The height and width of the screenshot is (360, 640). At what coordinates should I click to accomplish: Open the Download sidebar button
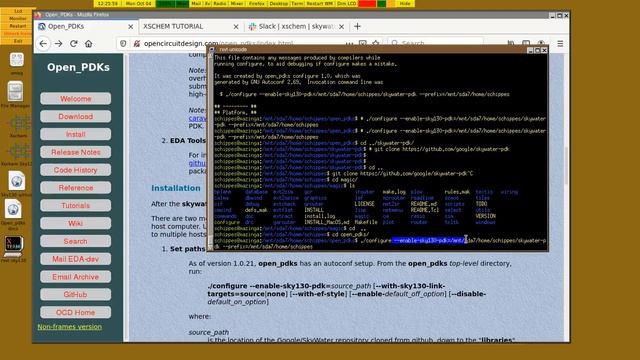coord(76,116)
